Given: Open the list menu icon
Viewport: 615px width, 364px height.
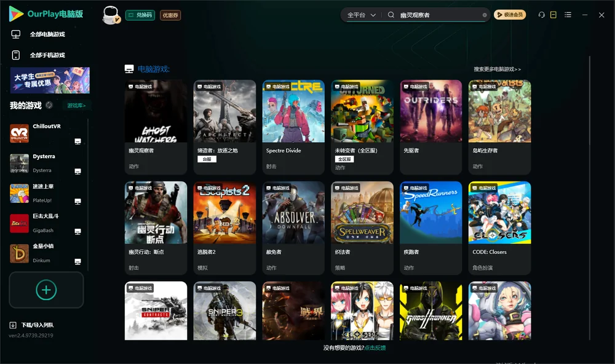Looking at the screenshot, I should tap(568, 15).
